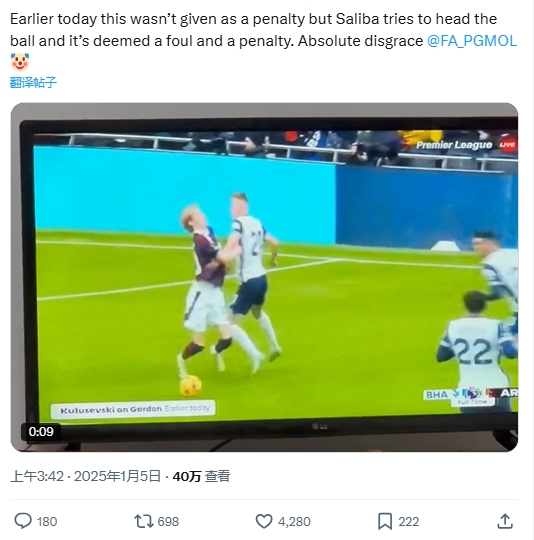Click the clown face emoji in the post
Viewport: 534px width, 540px height.
click(20, 62)
